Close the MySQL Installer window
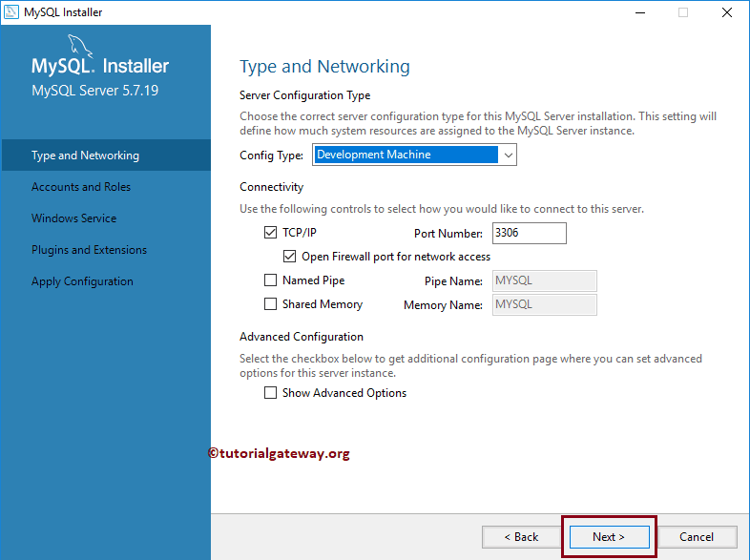This screenshot has height=560, width=750. pyautogui.click(x=726, y=12)
